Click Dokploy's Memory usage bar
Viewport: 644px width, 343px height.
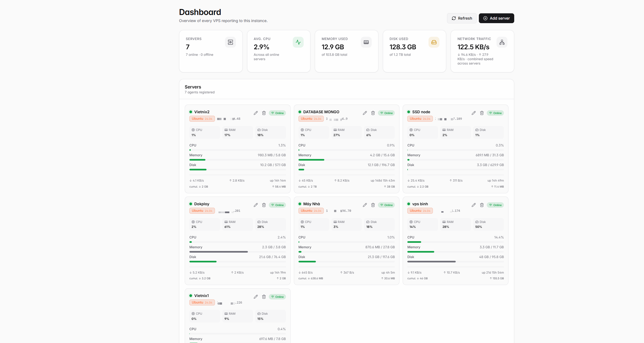(238, 252)
